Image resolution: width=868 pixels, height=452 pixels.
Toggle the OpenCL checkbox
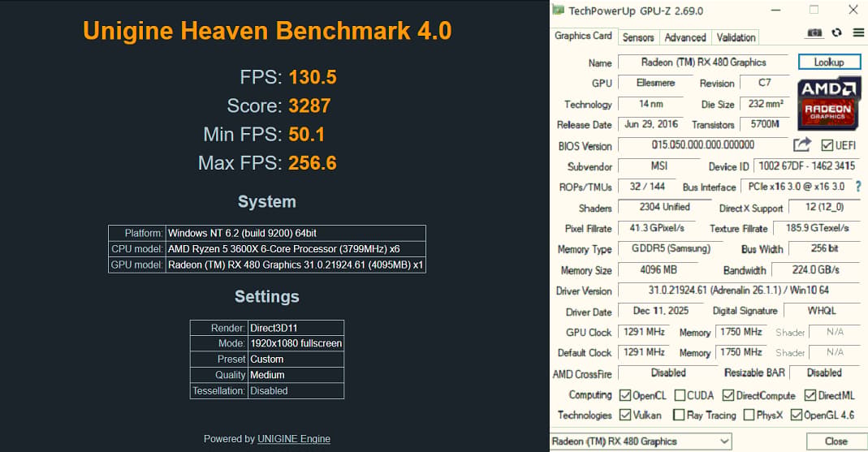pyautogui.click(x=625, y=395)
